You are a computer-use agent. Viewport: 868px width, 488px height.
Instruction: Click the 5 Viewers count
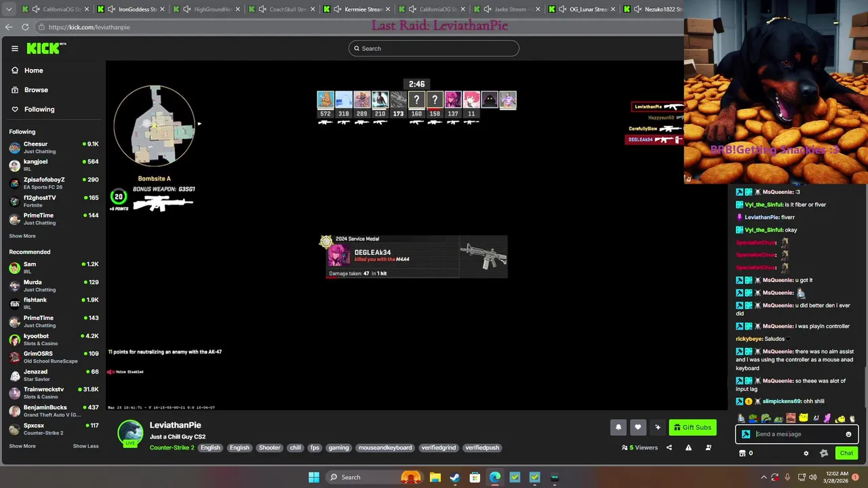coord(639,447)
